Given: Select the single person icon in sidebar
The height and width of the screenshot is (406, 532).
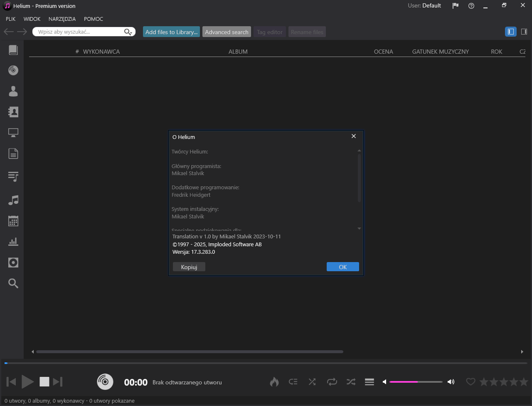Looking at the screenshot, I should pyautogui.click(x=13, y=91).
